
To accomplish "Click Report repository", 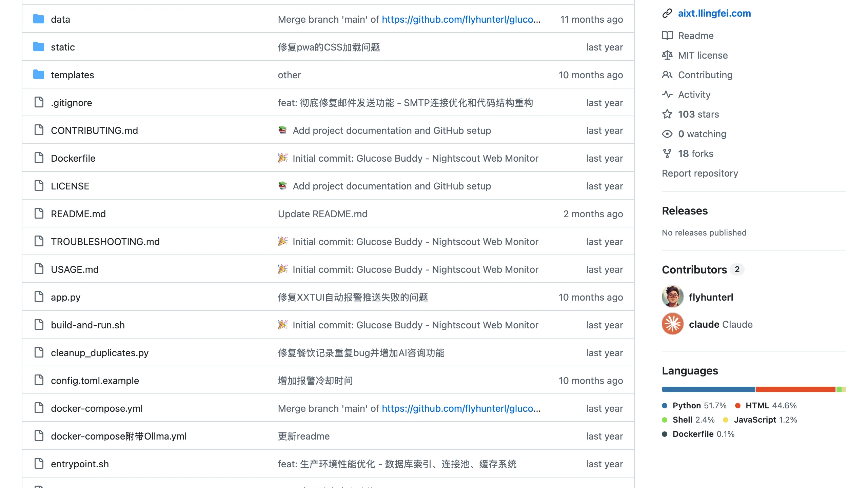I will pos(700,173).
